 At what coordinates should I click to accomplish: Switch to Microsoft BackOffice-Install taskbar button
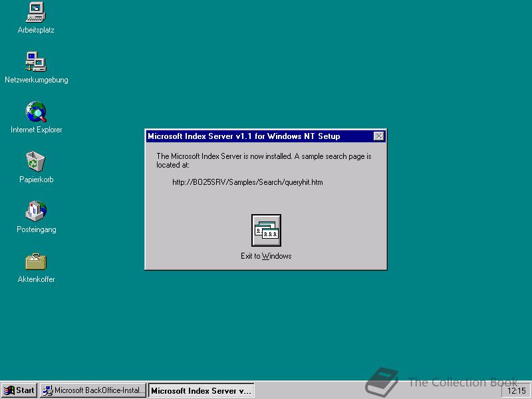(x=93, y=390)
